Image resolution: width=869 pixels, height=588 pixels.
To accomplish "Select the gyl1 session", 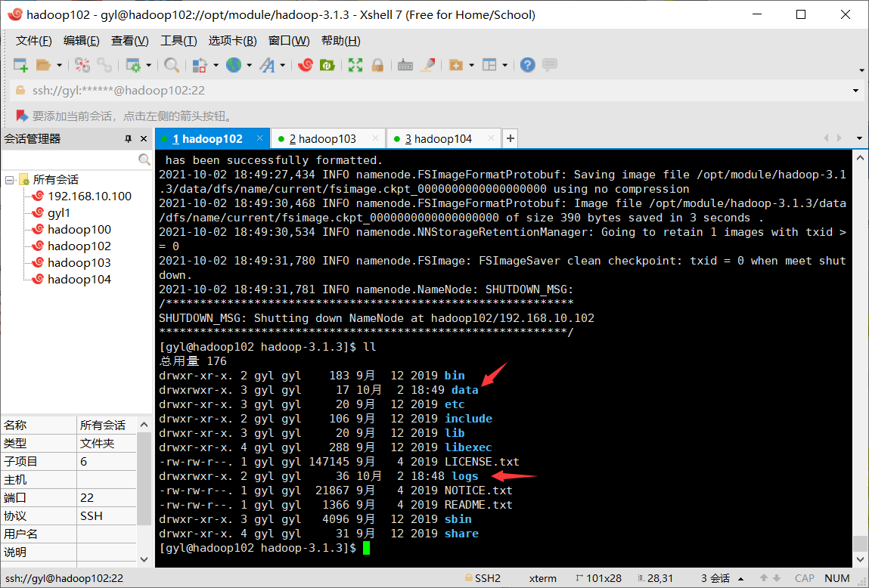I will pos(59,212).
